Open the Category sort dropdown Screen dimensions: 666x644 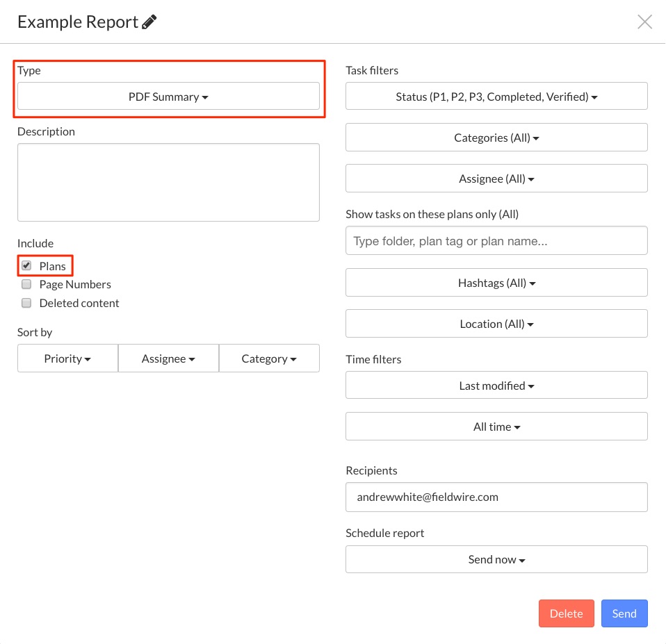269,358
